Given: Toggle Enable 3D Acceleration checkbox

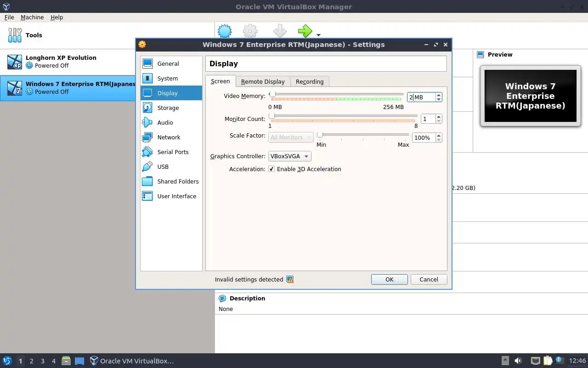Looking at the screenshot, I should click(271, 169).
